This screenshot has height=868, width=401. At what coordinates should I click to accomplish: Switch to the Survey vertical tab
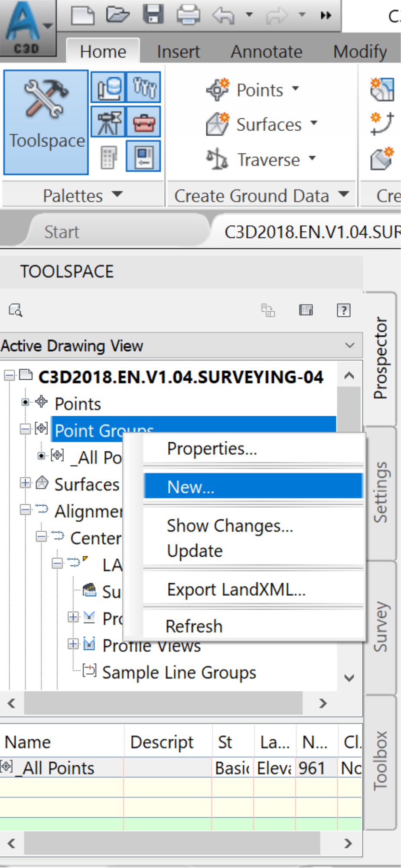tap(381, 627)
